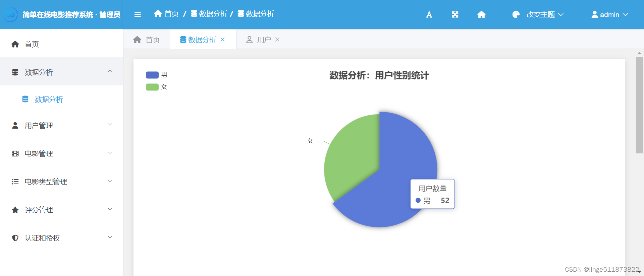Open 用户管理 in the sidebar
The height and width of the screenshot is (276, 644).
pyautogui.click(x=61, y=125)
